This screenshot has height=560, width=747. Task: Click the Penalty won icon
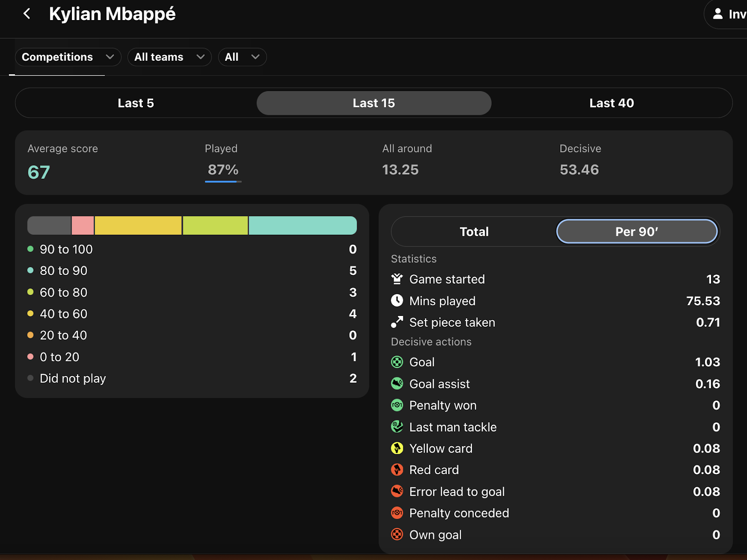[x=397, y=405]
